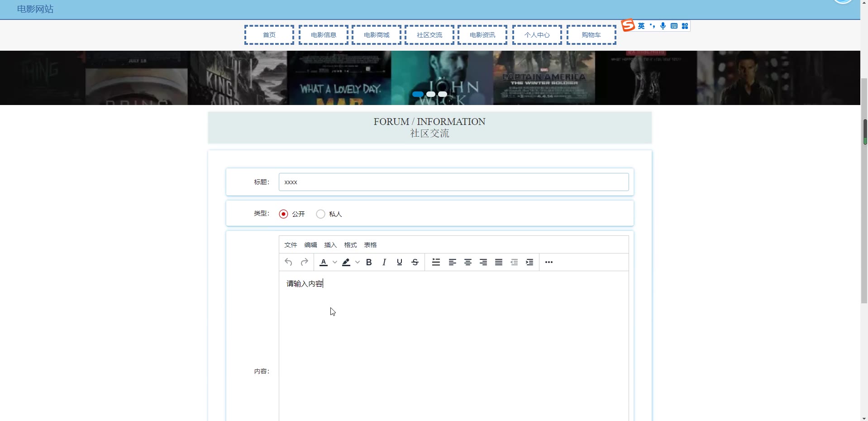This screenshot has width=868, height=421.
Task: Align text left
Action: (452, 262)
